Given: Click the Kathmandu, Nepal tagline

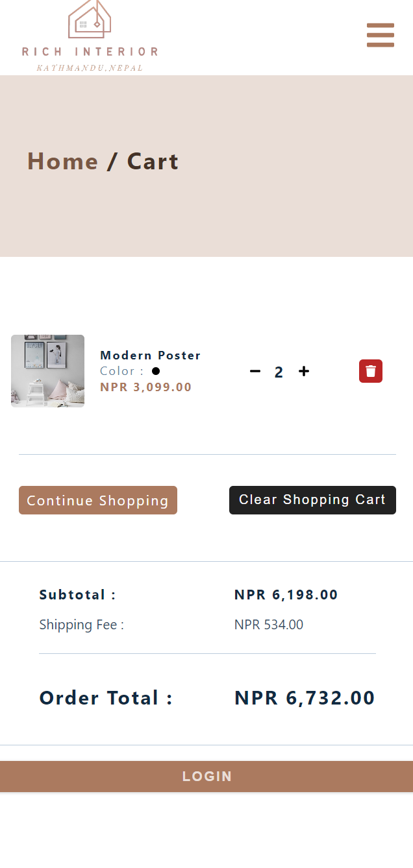Looking at the screenshot, I should click(x=90, y=68).
